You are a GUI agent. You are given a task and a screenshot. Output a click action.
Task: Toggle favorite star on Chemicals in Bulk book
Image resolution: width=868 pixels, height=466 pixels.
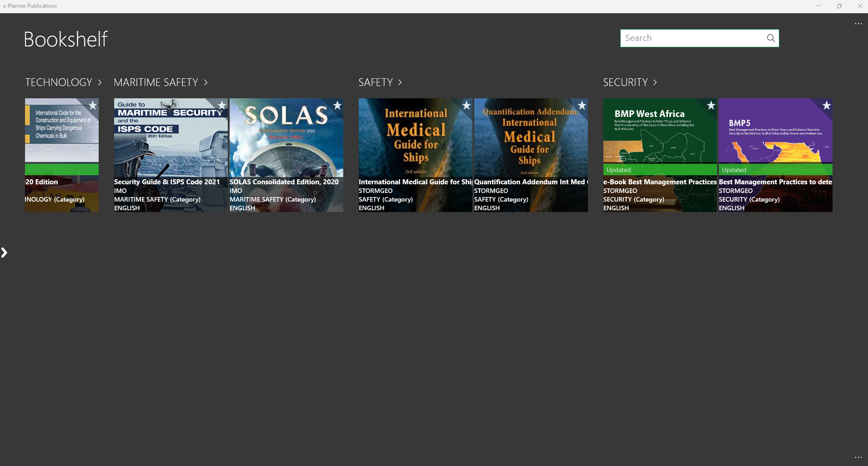click(93, 106)
